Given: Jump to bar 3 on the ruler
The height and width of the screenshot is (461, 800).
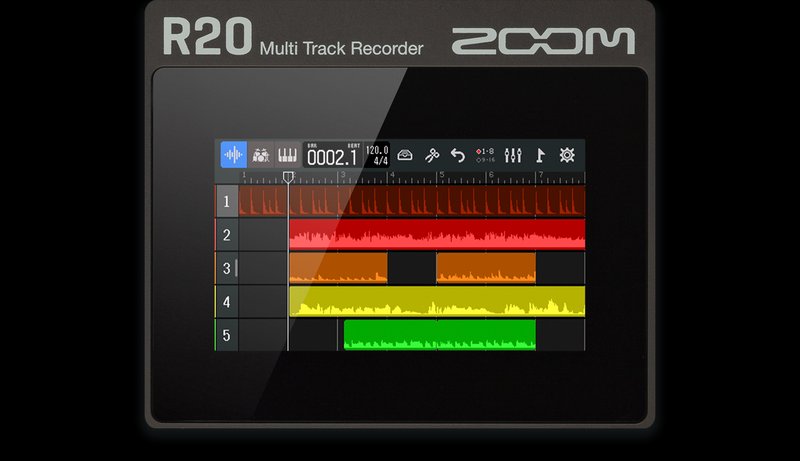Looking at the screenshot, I should click(343, 175).
